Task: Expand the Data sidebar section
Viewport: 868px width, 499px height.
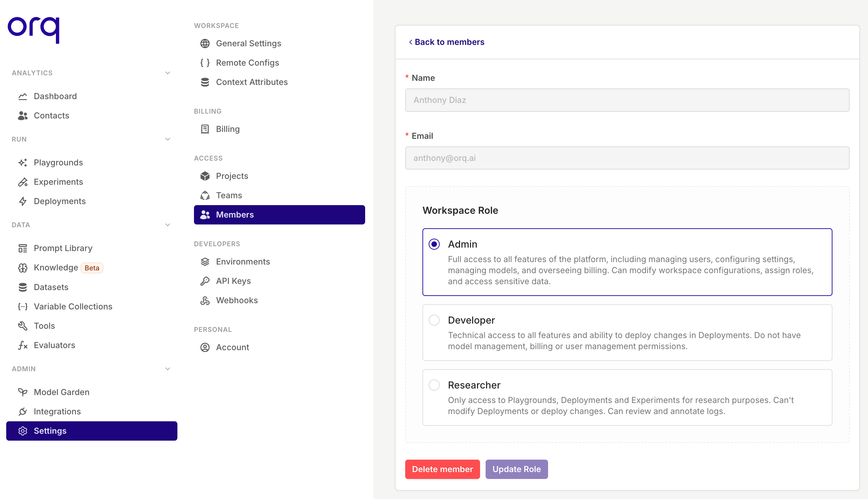Action: pyautogui.click(x=167, y=225)
